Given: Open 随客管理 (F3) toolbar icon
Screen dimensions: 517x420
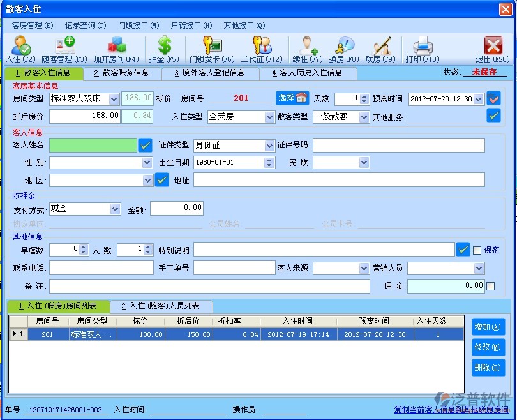Looking at the screenshot, I should coord(64,46).
